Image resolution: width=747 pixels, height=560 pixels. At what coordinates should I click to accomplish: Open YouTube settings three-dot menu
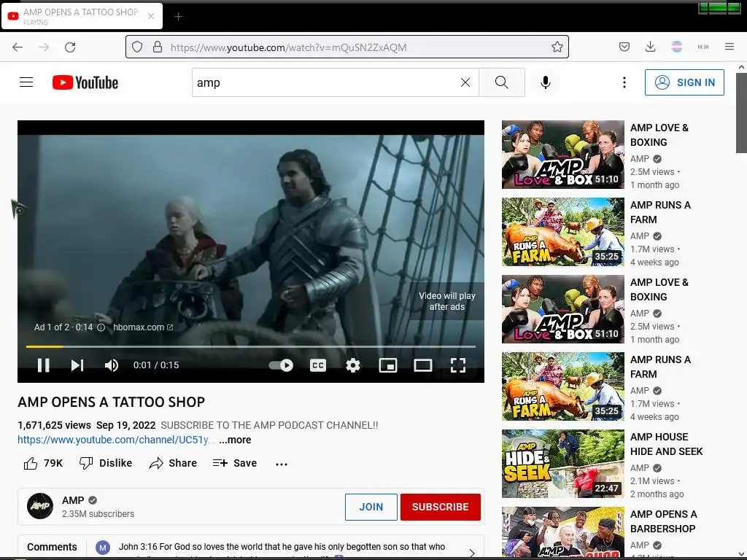(x=624, y=82)
